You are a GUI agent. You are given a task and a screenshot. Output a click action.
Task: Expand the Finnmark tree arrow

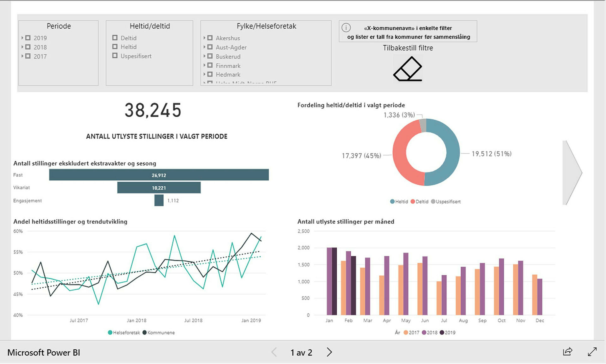click(x=204, y=65)
